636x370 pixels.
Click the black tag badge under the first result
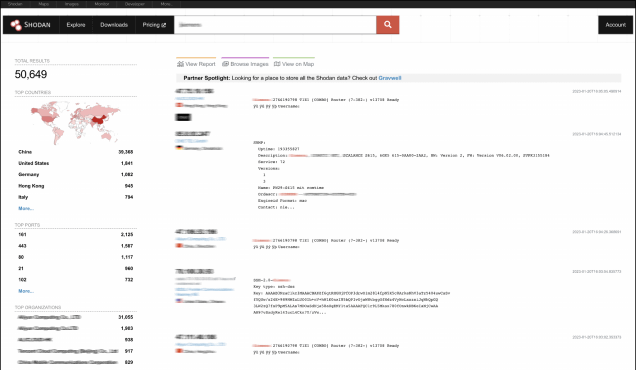point(183,117)
